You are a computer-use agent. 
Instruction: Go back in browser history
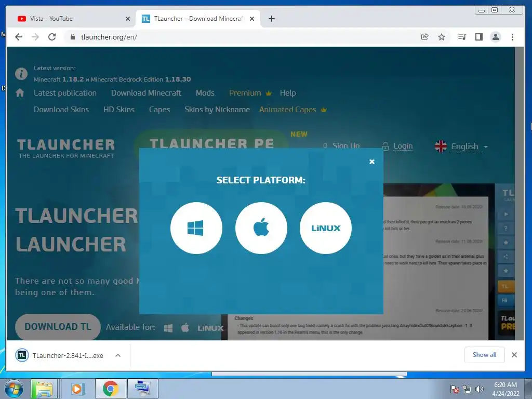pyautogui.click(x=19, y=37)
